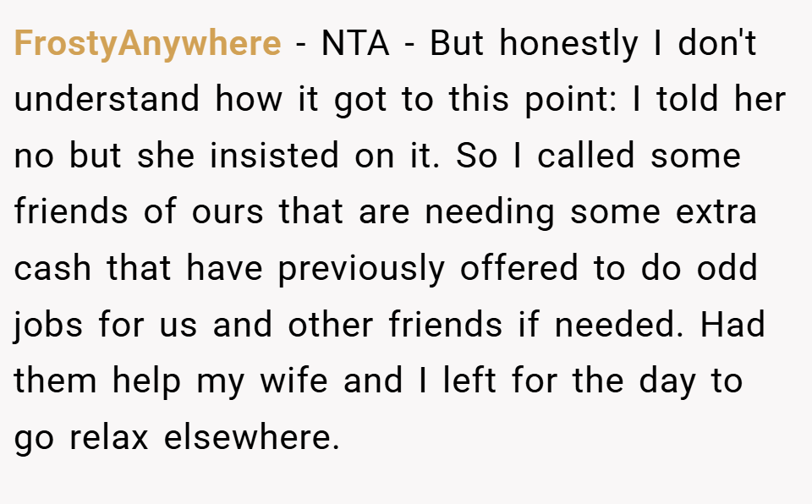Open the FrostyAnywhere username link
Screen dimensions: 812x504
point(147,43)
